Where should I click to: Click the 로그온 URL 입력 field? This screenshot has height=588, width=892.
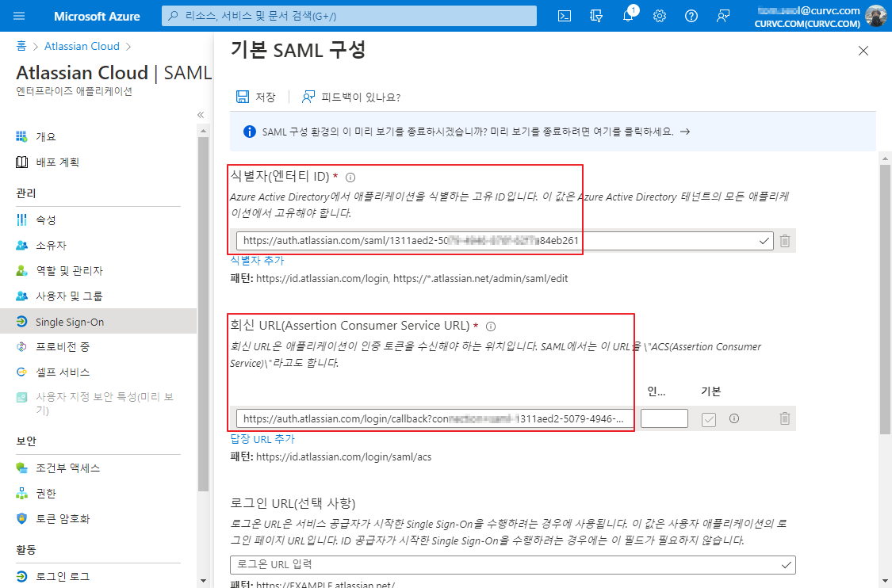coord(512,565)
